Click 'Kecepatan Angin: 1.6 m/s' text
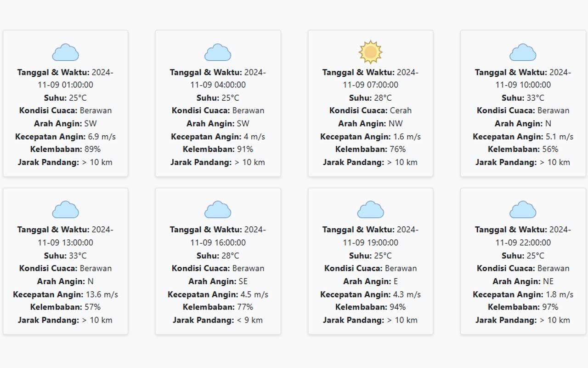 [x=370, y=136]
